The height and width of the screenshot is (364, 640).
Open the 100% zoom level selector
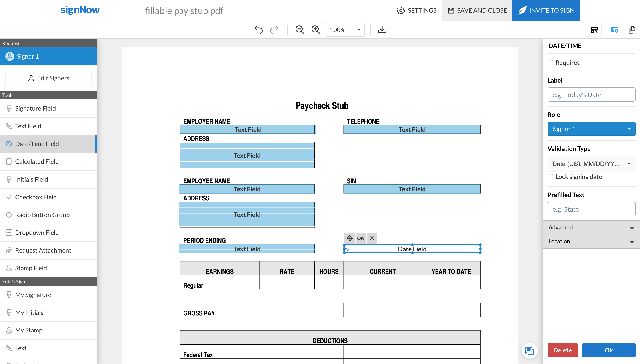point(344,30)
